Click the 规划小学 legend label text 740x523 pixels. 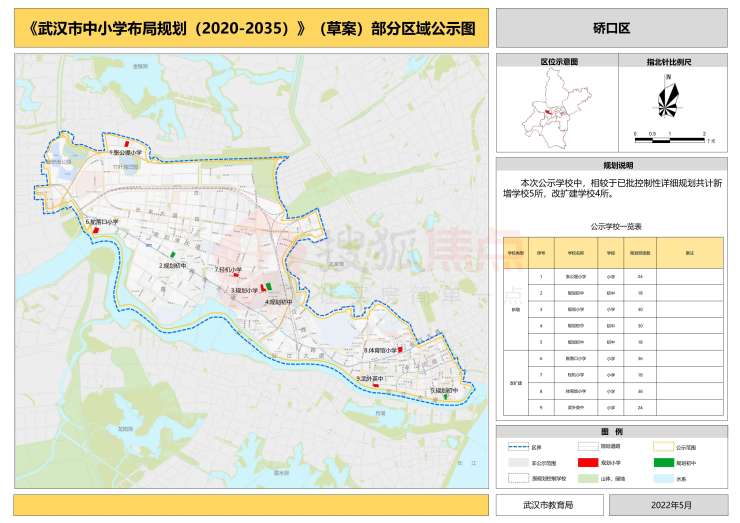tap(611, 463)
